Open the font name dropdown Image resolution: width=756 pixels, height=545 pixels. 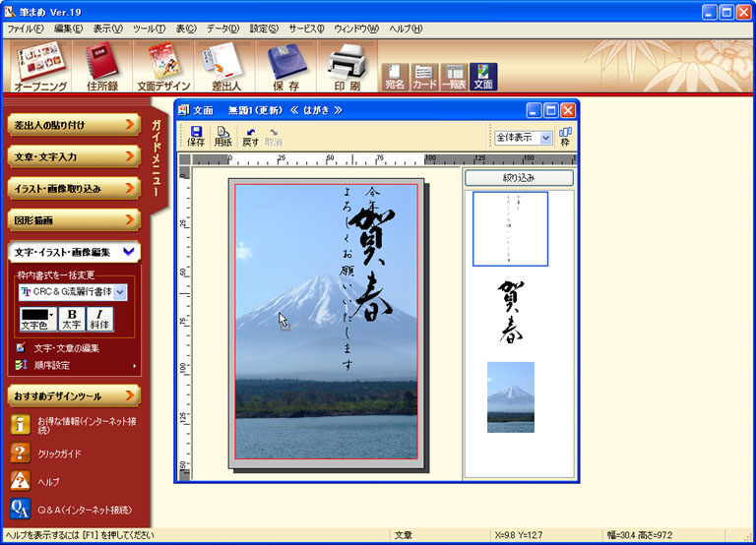pyautogui.click(x=120, y=292)
